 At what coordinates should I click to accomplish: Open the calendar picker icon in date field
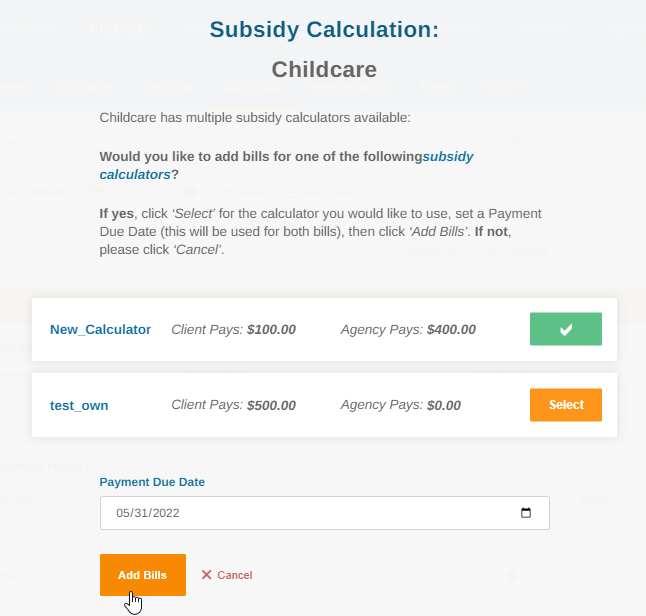point(526,513)
